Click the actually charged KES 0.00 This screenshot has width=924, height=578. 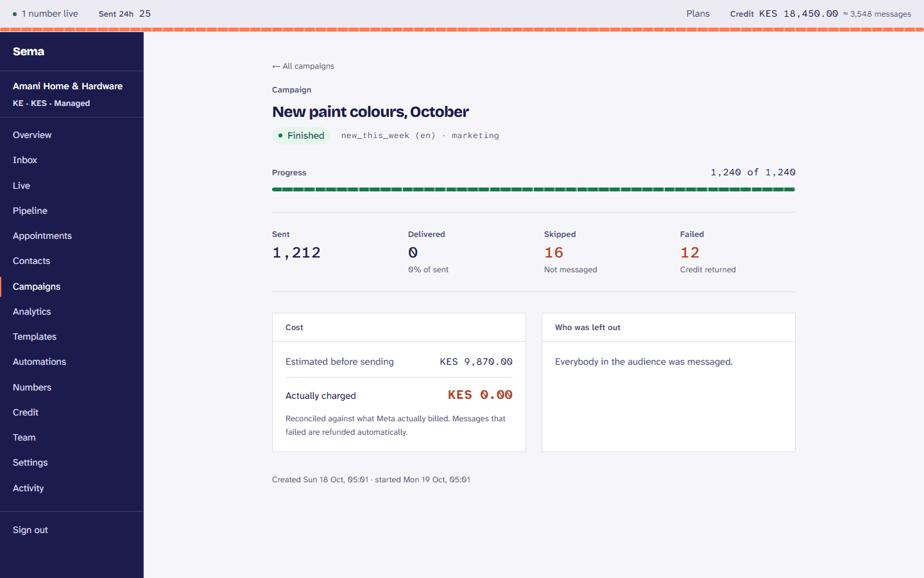(x=480, y=395)
